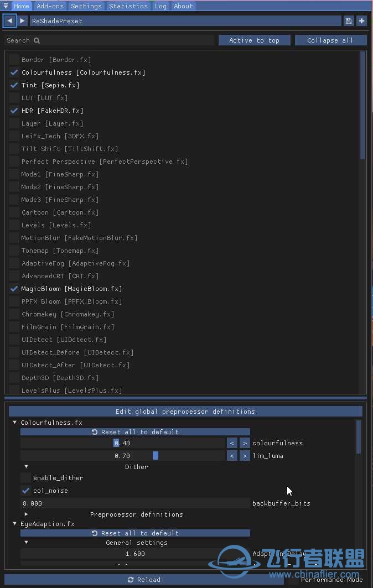Open the Add-ons tab
Image resolution: width=373 pixels, height=588 pixels.
point(50,6)
